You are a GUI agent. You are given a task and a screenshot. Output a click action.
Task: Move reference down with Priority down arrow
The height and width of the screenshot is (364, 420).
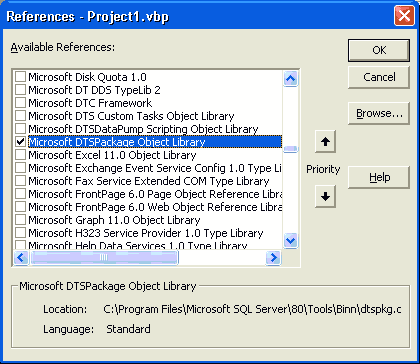tap(325, 197)
